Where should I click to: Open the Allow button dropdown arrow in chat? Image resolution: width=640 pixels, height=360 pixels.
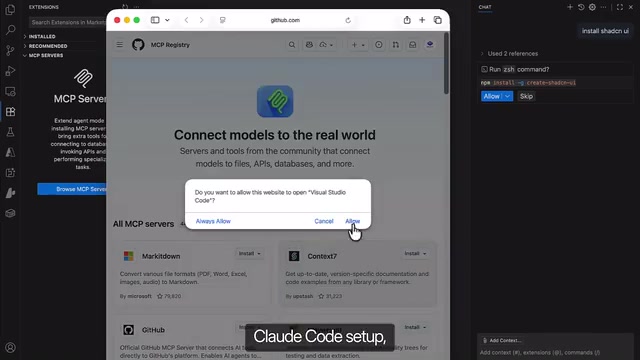click(507, 96)
